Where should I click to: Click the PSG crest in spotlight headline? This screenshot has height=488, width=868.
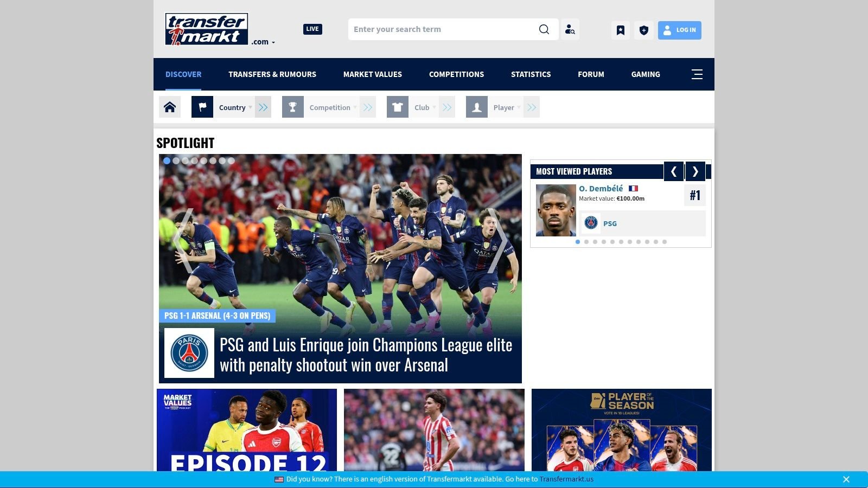coord(189,353)
